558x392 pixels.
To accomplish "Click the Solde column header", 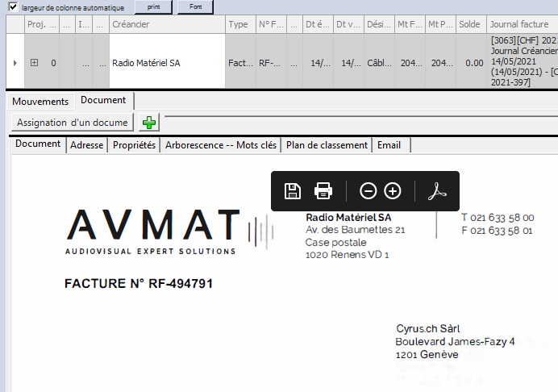I will coord(471,24).
